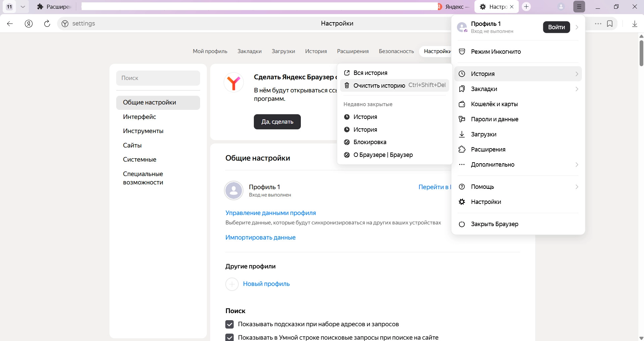The width and height of the screenshot is (644, 341).
Task: Go to the Безопасность top tab
Action: click(396, 51)
